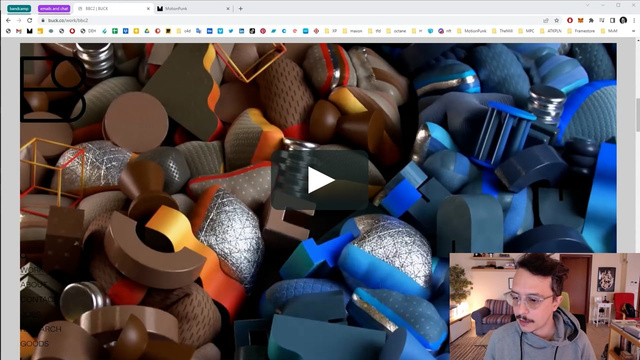The height and width of the screenshot is (360, 640).
Task: Bookmark this page with the star icon
Action: 556,20
